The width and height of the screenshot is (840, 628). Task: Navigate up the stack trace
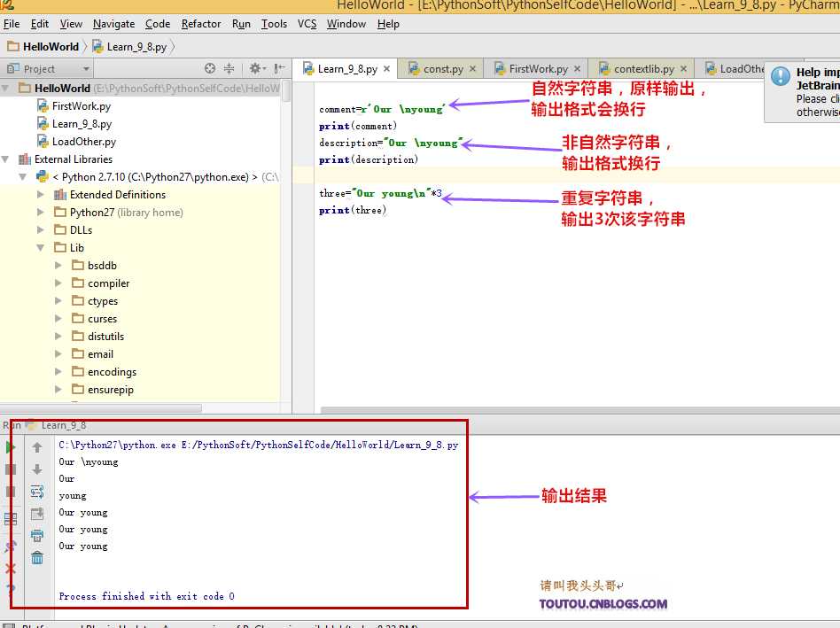(37, 447)
